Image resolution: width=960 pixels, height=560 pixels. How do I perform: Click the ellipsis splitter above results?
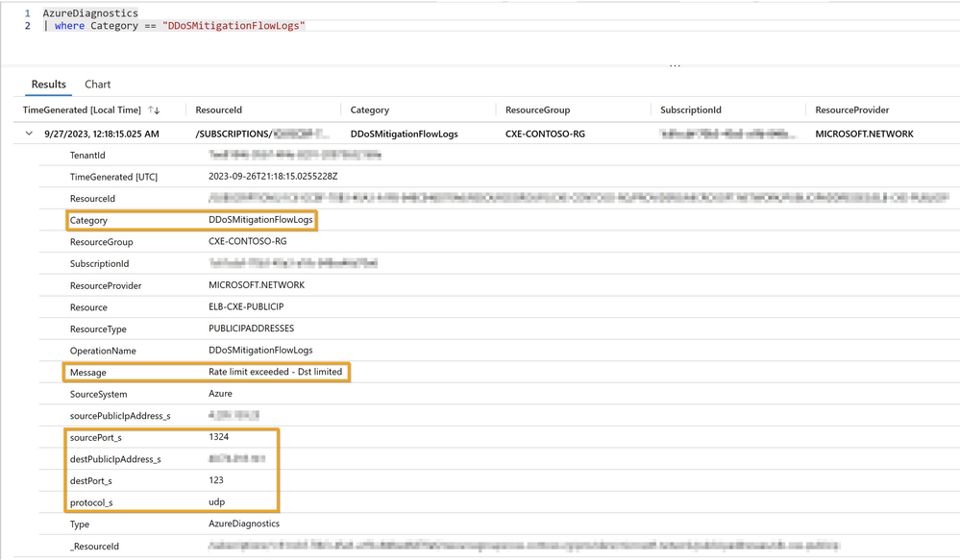(675, 65)
